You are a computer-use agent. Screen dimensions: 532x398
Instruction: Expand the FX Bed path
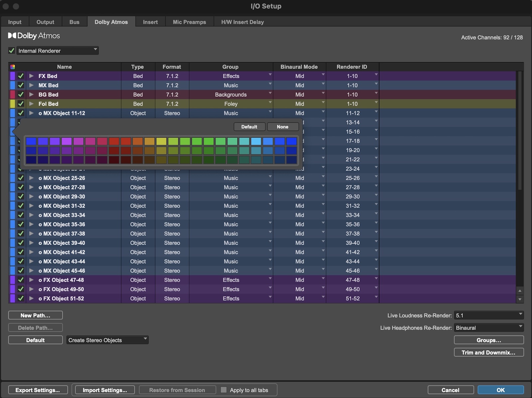[31, 76]
